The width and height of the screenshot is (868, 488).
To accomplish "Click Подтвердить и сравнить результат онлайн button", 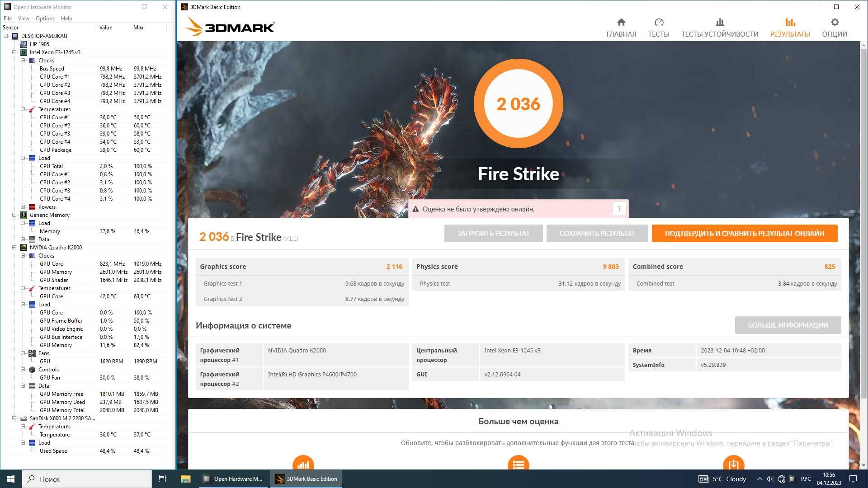I will [745, 233].
